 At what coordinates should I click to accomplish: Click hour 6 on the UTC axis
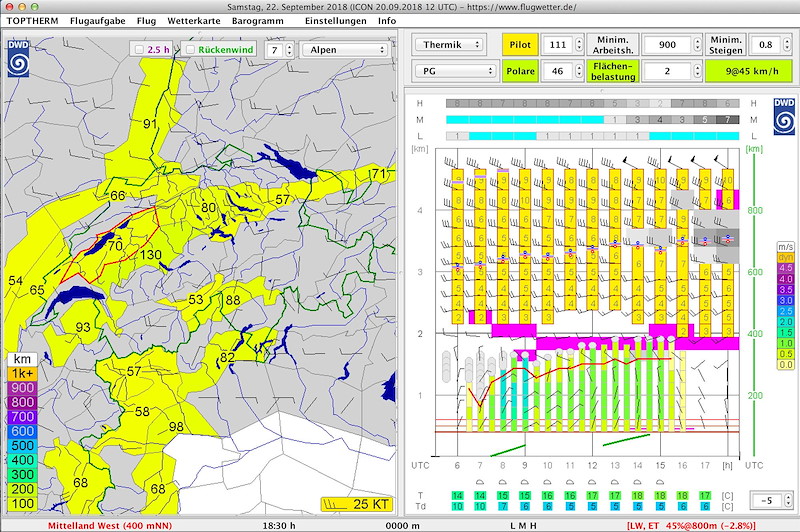pos(457,465)
